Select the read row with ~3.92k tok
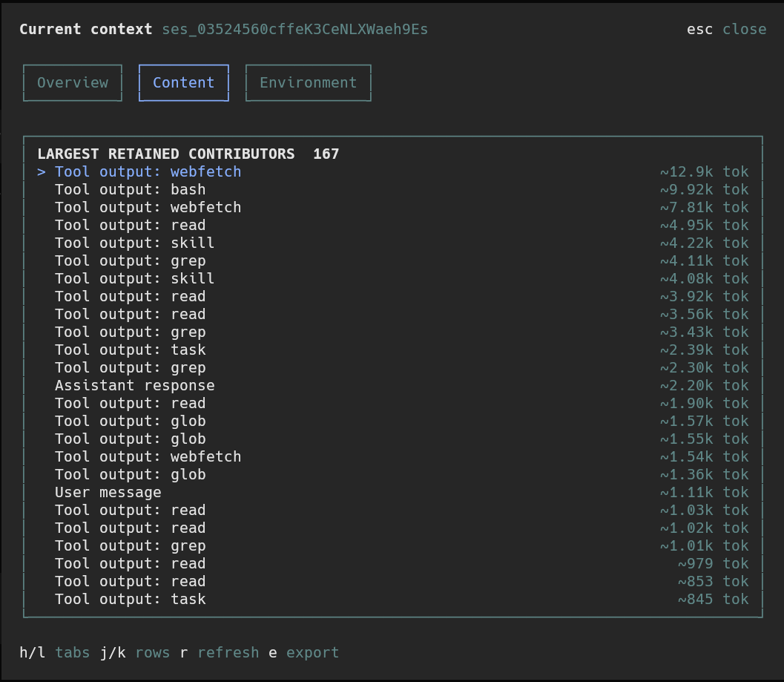Viewport: 784px width, 682px height. click(393, 296)
